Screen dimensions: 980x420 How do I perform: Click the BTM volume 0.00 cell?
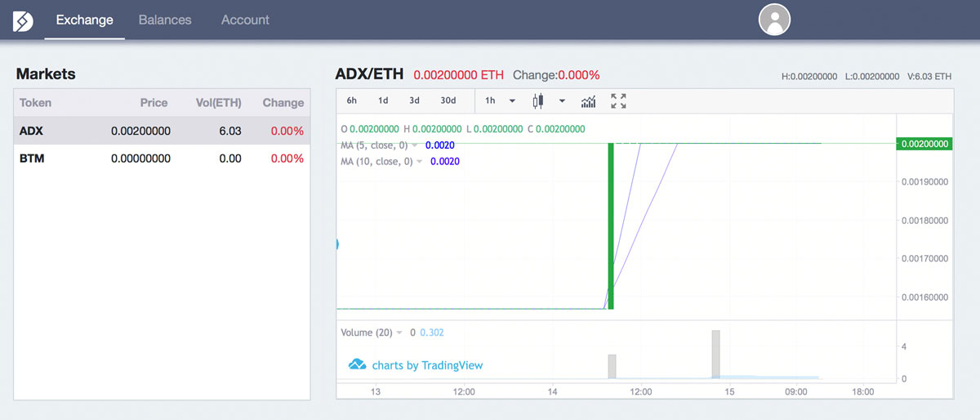coord(230,159)
